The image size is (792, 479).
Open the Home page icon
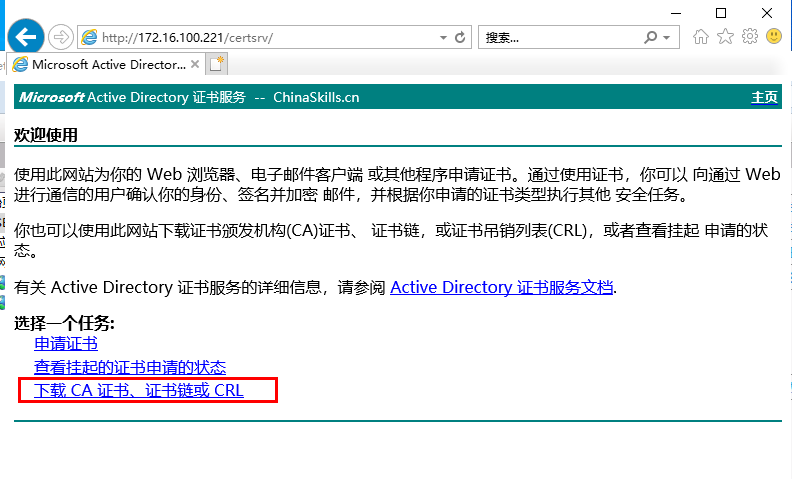(701, 36)
